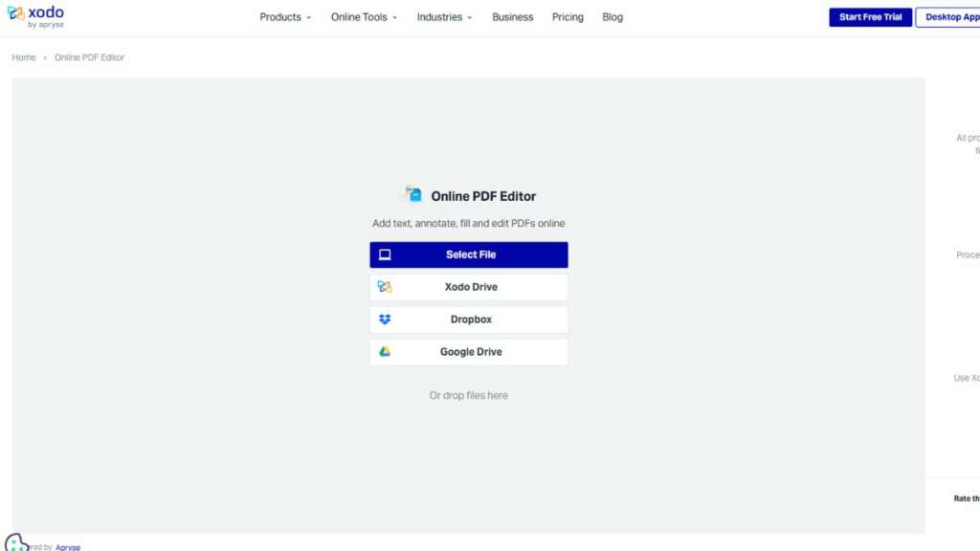Viewport: 980px width, 551px height.
Task: Choose file from Xodo Drive
Action: click(x=469, y=287)
